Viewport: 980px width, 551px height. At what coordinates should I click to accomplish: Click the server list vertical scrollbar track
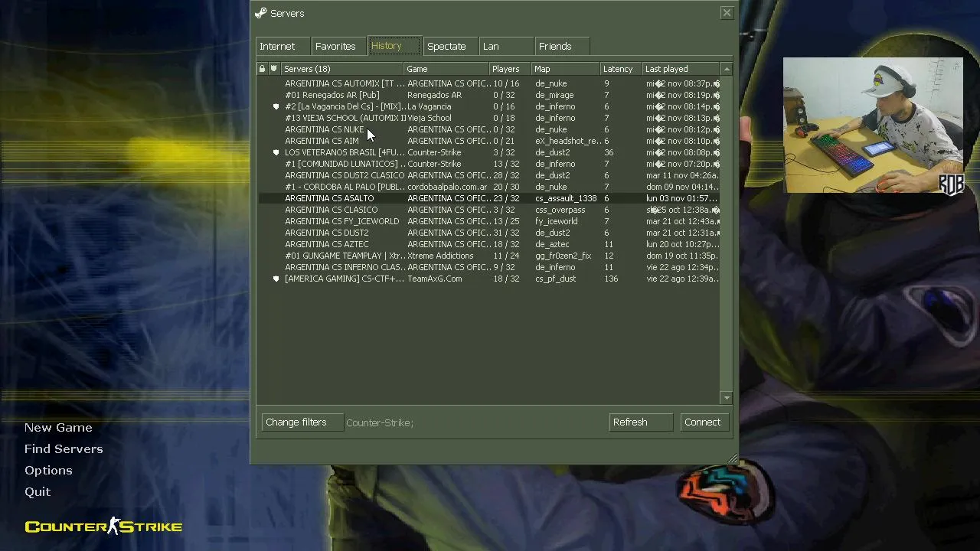[727, 233]
